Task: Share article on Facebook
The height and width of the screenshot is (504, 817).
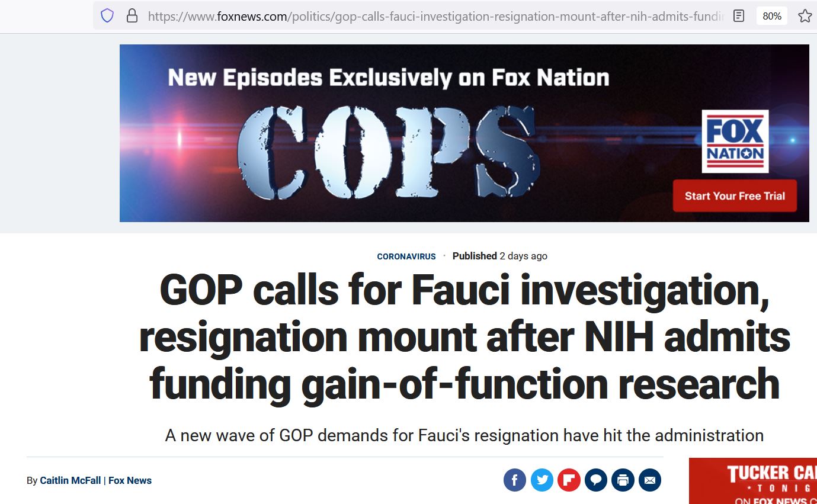Action: 515,480
